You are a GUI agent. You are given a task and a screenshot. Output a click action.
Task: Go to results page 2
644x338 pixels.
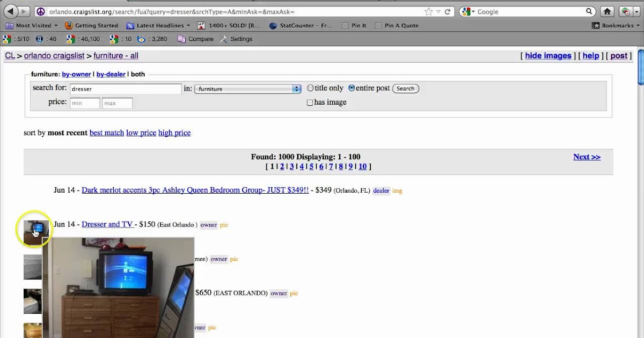coord(282,166)
